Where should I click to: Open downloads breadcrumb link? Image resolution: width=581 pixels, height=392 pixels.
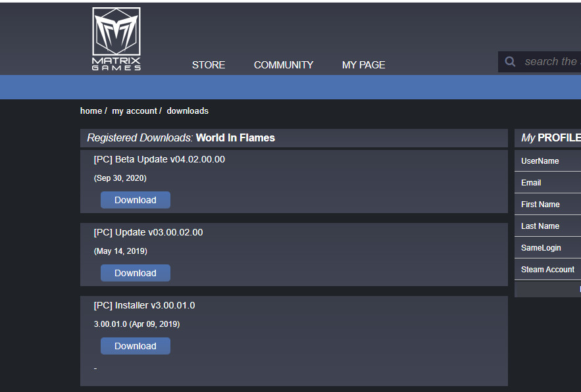coord(188,110)
